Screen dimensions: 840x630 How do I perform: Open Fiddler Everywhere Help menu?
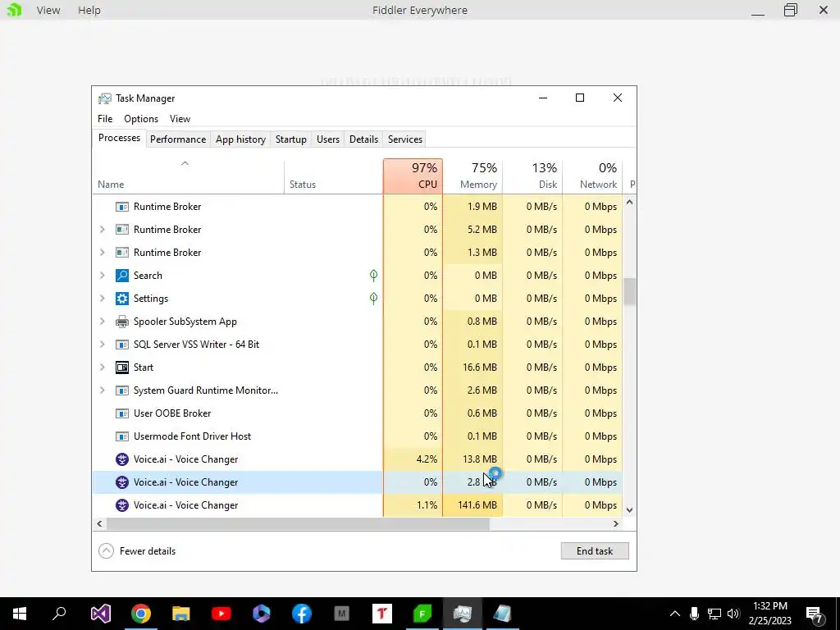click(89, 10)
